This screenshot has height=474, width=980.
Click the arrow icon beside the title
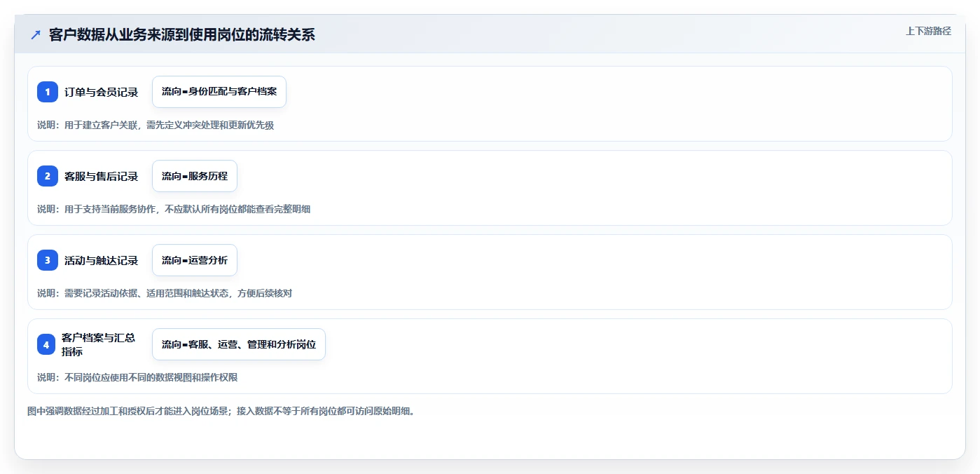point(36,35)
